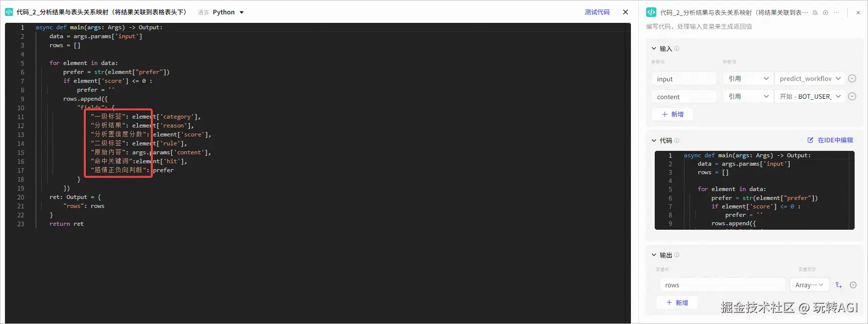Click 新增 button under output variables
Image resolution: width=868 pixels, height=324 pixels.
[x=677, y=303]
